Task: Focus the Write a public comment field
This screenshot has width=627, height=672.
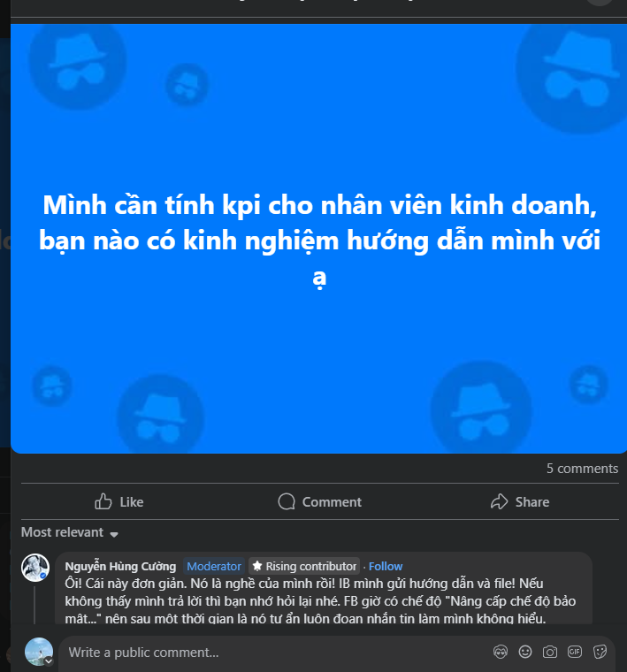Action: (274, 653)
